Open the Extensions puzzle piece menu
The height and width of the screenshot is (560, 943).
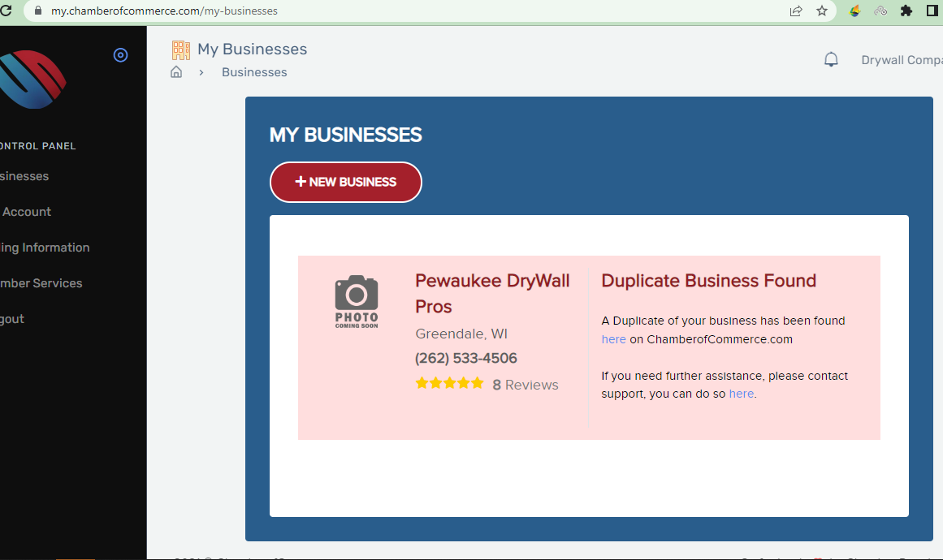coord(906,11)
